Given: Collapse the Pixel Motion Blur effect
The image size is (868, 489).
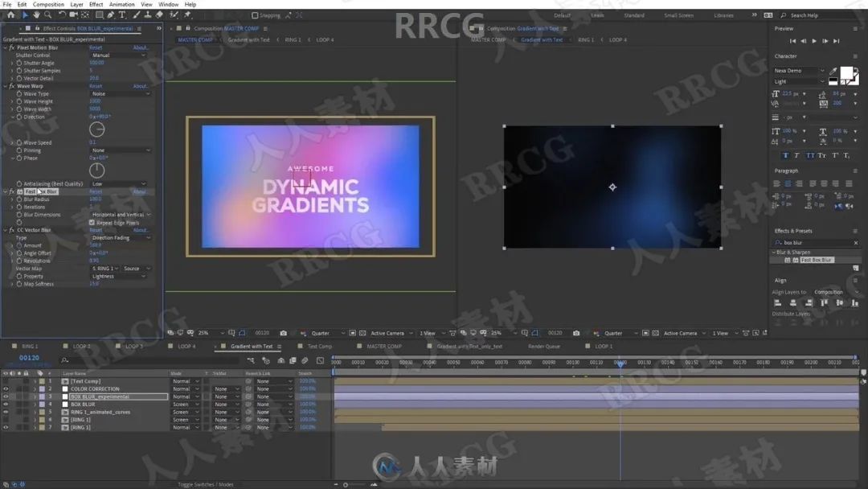Looking at the screenshot, I should [5, 47].
